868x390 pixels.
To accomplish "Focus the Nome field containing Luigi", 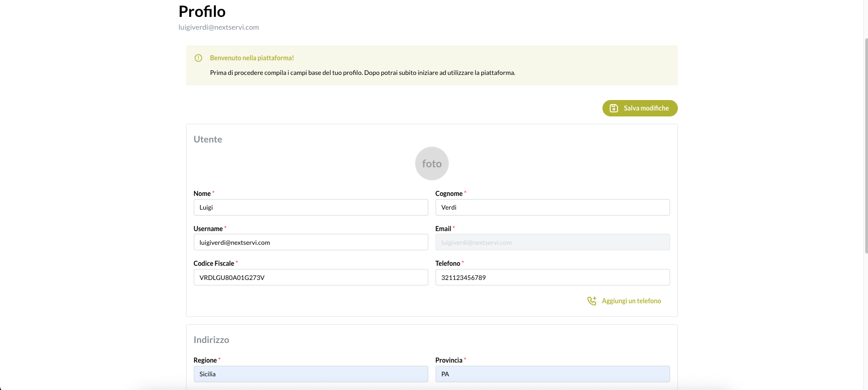I will (x=310, y=207).
